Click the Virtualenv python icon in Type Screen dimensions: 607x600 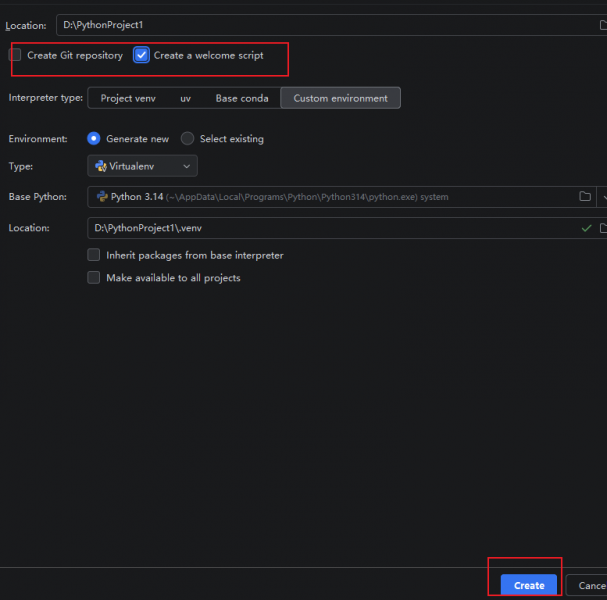(x=101, y=166)
